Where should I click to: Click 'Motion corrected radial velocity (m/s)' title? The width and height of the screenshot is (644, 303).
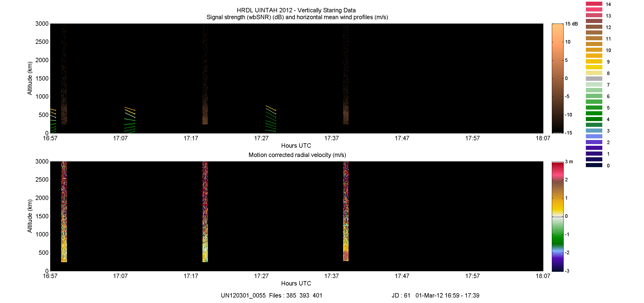(x=297, y=155)
